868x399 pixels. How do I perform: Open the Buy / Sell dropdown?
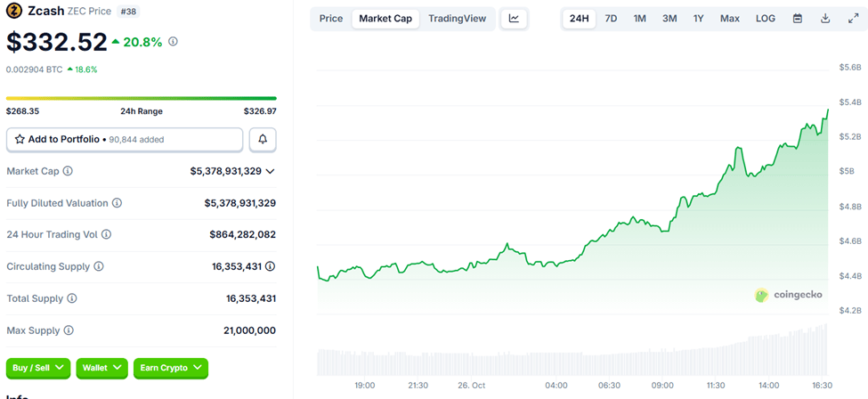pos(38,368)
